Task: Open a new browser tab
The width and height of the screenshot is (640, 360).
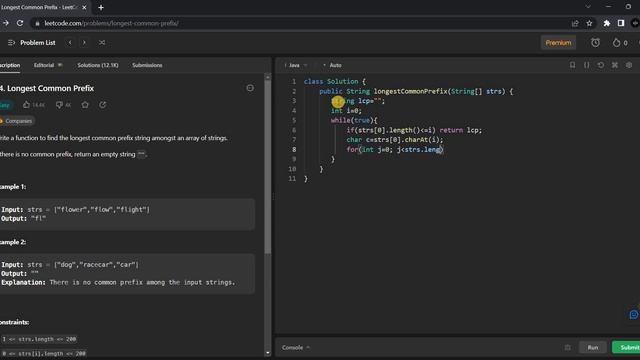Action: tap(101, 7)
